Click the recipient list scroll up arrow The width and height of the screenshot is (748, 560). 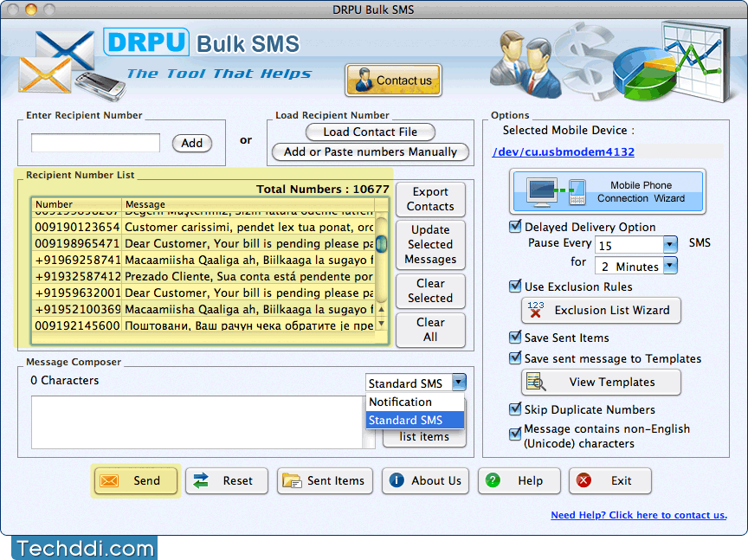point(381,310)
